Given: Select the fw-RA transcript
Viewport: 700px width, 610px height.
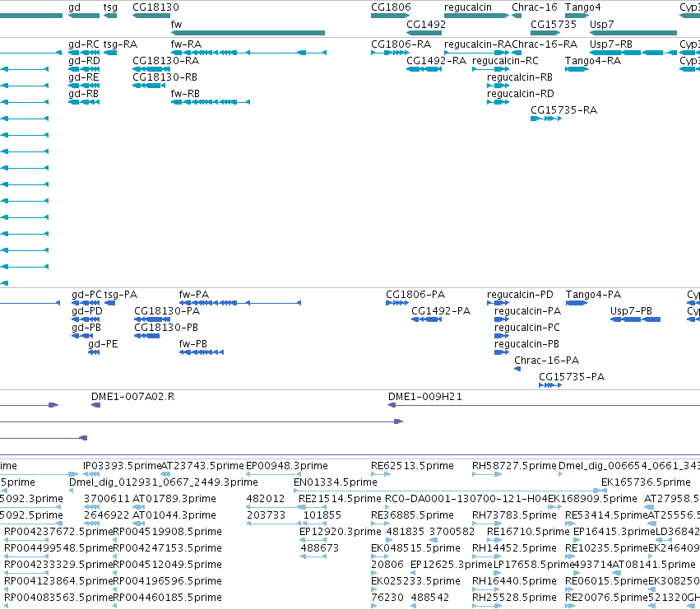Looking at the screenshot, I should pos(248,53).
